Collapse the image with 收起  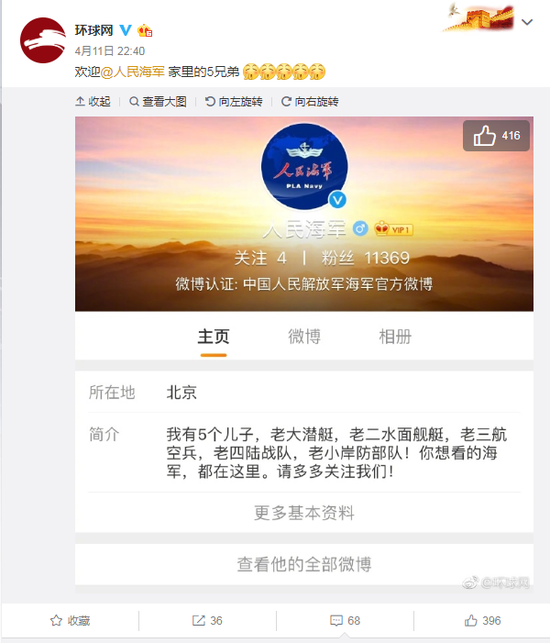pos(93,101)
